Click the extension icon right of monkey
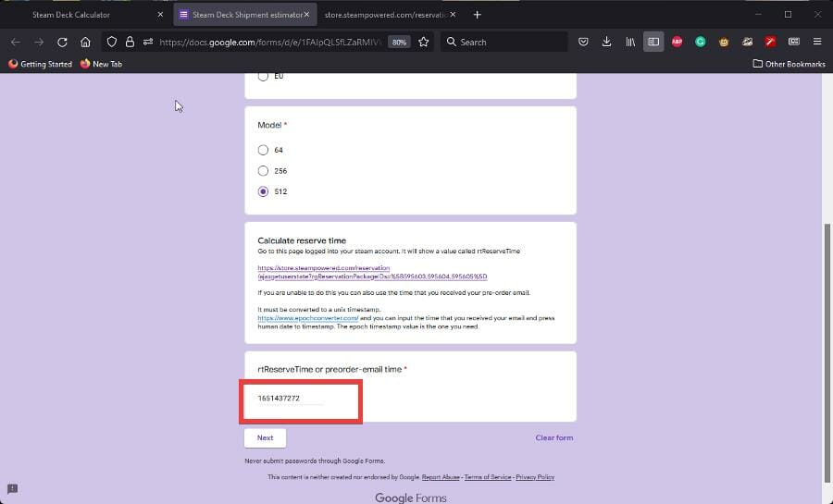The width and height of the screenshot is (833, 504). point(747,42)
